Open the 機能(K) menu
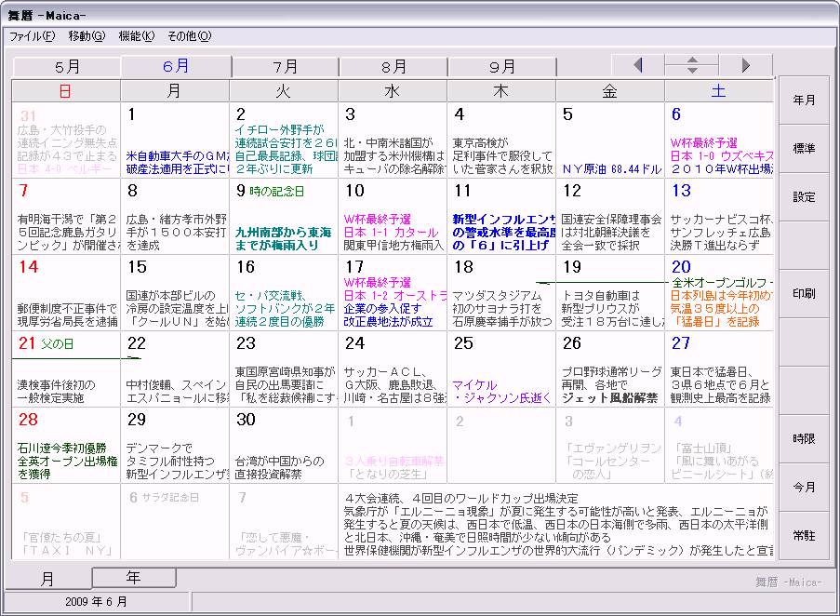840x616 pixels. 136,36
